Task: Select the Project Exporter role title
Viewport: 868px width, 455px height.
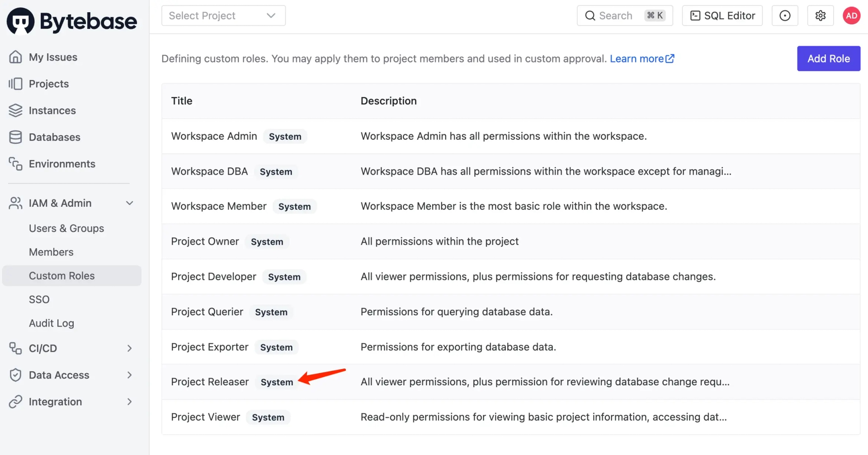Action: [x=210, y=347]
